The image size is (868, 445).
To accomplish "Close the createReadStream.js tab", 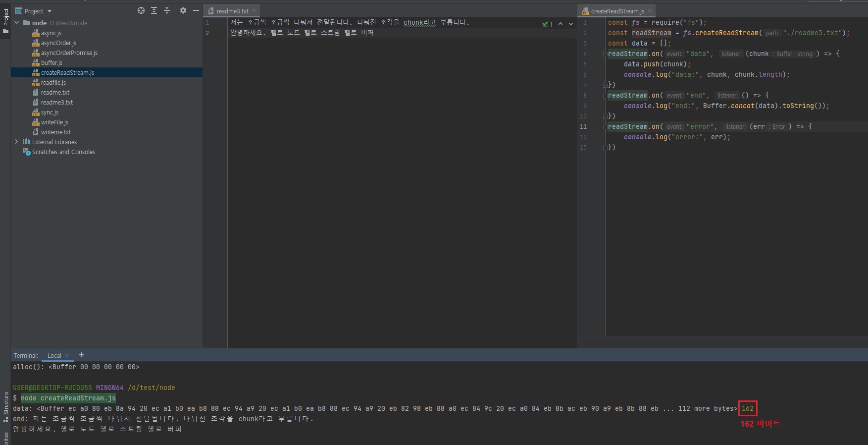I will 650,10.
